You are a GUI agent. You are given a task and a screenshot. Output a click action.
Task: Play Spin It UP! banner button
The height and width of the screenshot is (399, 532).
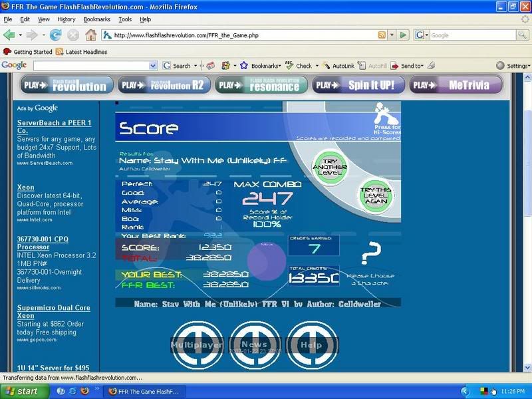pyautogui.click(x=358, y=85)
